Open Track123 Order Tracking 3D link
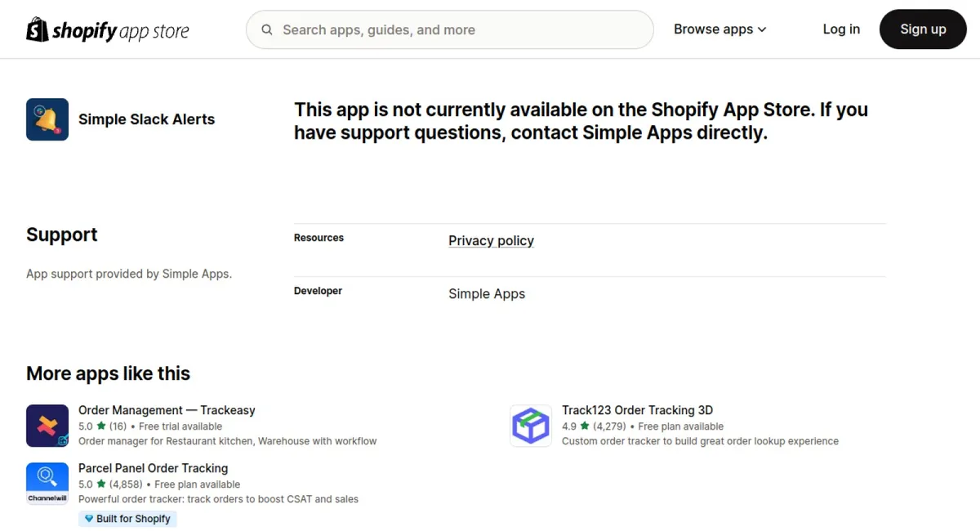980x531 pixels. (x=637, y=410)
